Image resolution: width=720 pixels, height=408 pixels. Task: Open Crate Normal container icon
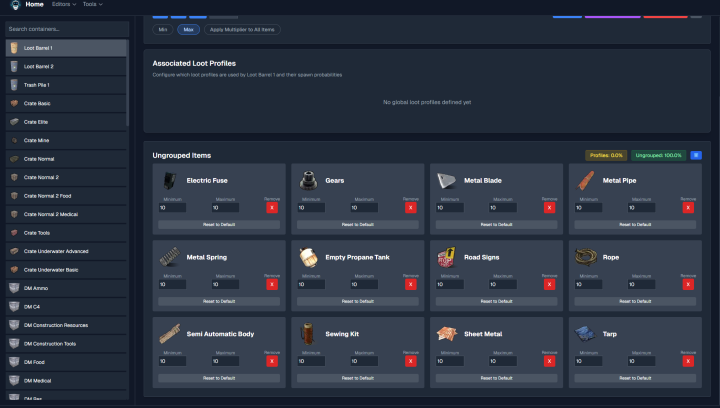pos(14,159)
